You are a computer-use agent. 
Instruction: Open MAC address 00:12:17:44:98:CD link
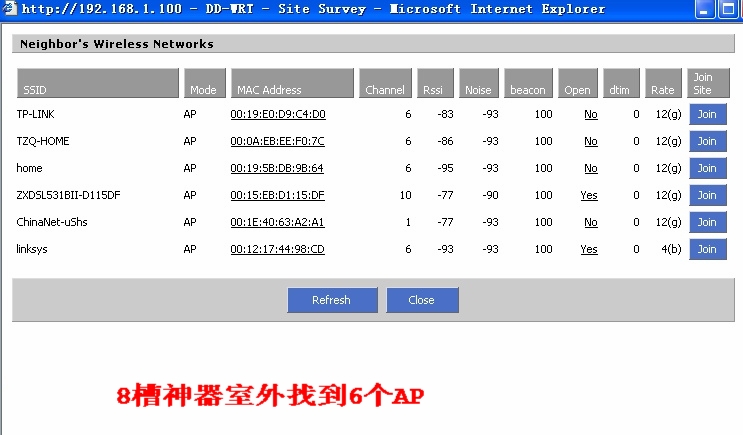277,249
